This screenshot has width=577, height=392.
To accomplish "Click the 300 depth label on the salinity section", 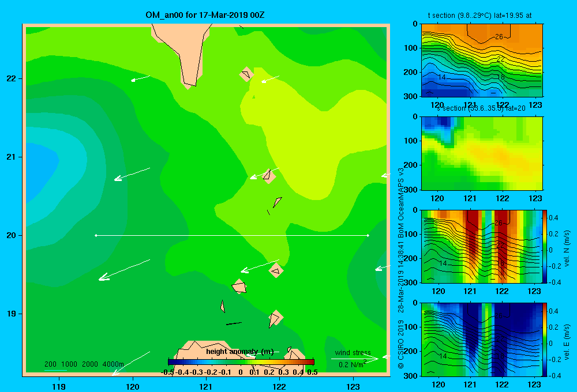I will point(411,190).
